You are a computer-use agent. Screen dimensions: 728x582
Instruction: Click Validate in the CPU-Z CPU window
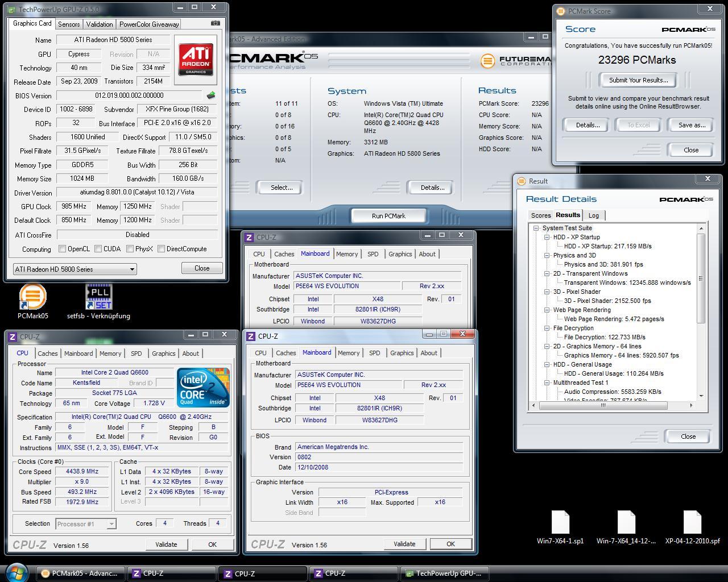(166, 544)
